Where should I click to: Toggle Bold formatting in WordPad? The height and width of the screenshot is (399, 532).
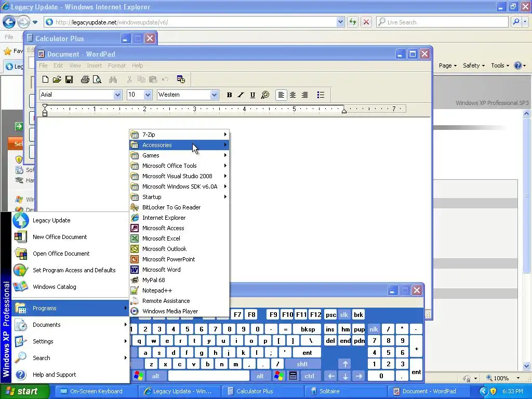coord(229,95)
